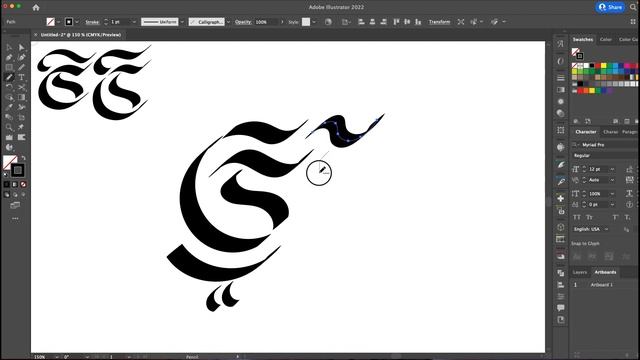
Task: Open the Glyphs panel icon in dock
Action: point(561,44)
